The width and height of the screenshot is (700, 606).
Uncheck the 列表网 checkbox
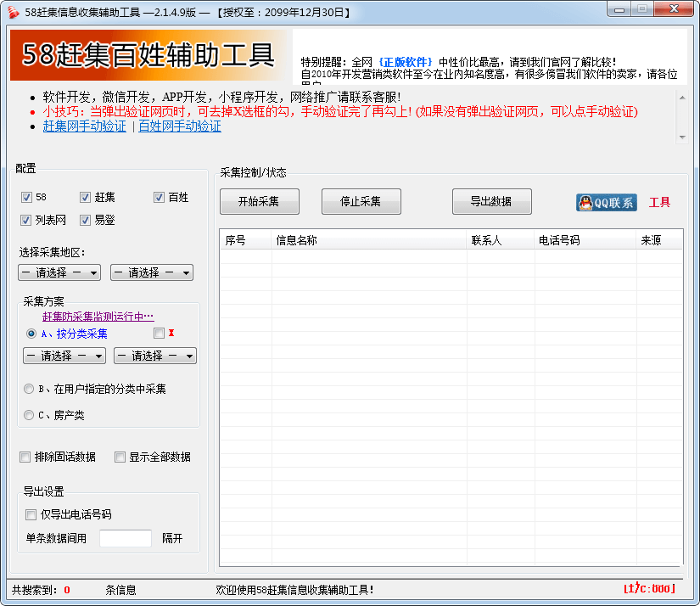pyautogui.click(x=26, y=220)
